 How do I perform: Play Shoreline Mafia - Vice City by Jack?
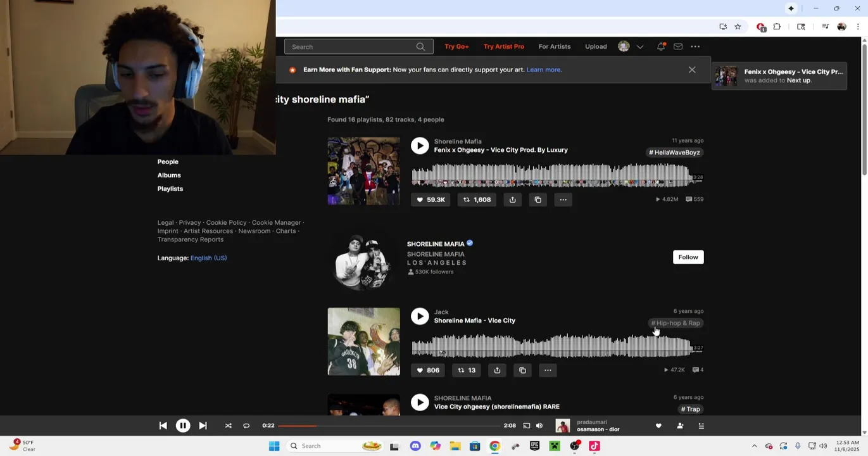pyautogui.click(x=420, y=316)
